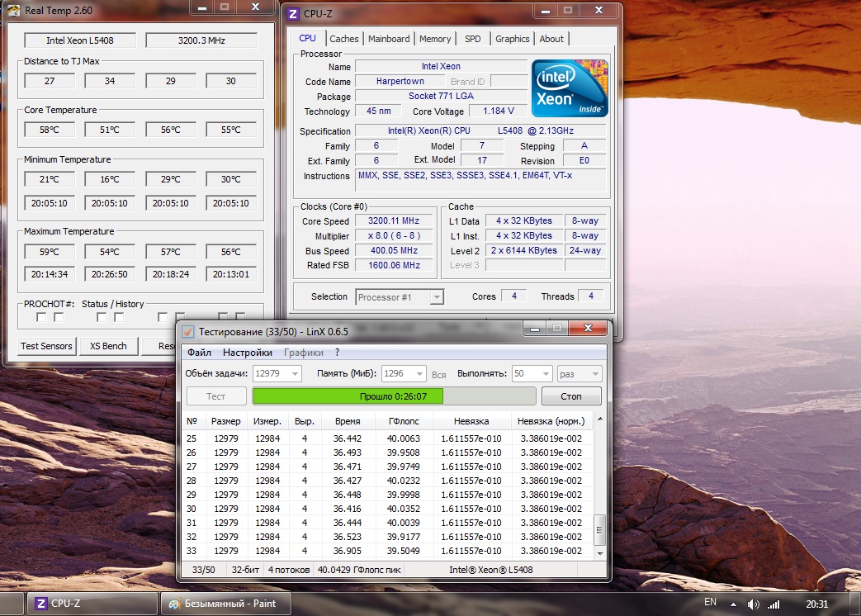Open the Processor #1 selection dropdown

[400, 297]
